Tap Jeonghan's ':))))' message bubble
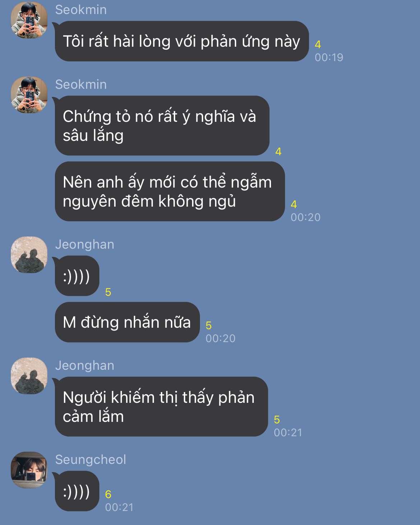 77,276
